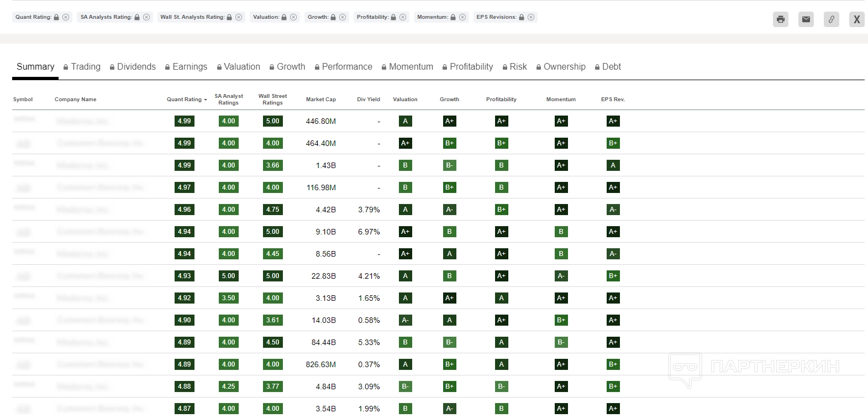The width and height of the screenshot is (868, 418).
Task: Print the screener results
Action: (x=780, y=19)
